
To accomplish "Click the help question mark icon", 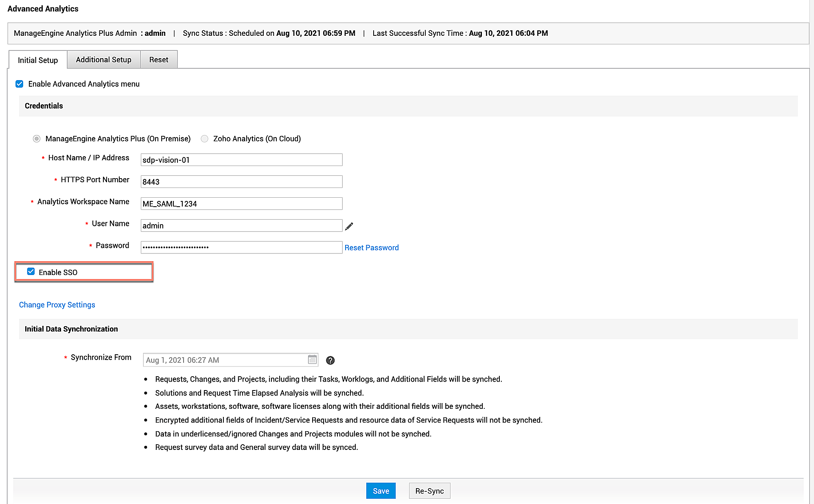I will point(330,360).
